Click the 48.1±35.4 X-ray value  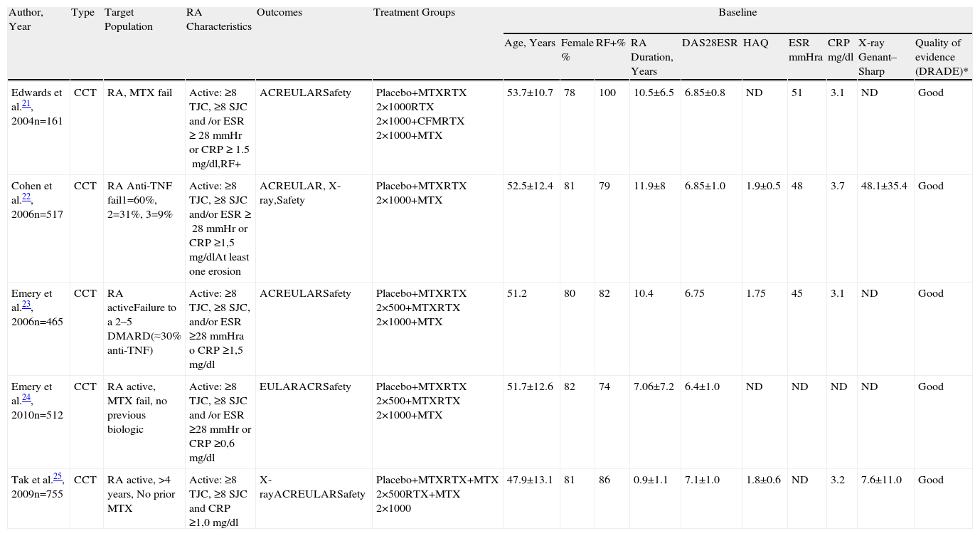pos(883,186)
